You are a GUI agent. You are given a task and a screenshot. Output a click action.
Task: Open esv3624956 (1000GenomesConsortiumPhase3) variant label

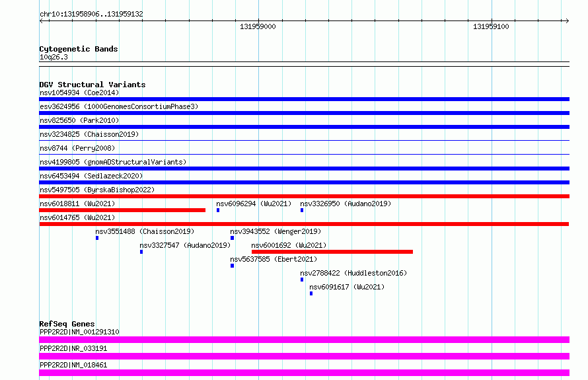(119, 106)
